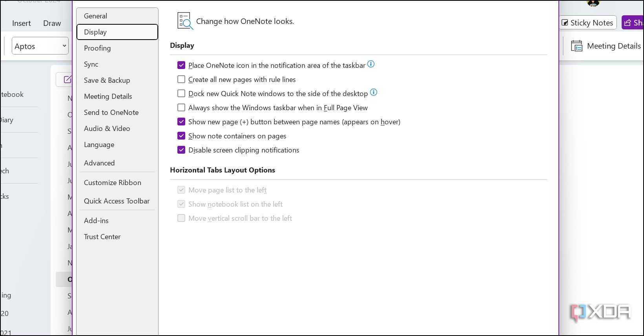Click the purple Share button

click(x=633, y=23)
